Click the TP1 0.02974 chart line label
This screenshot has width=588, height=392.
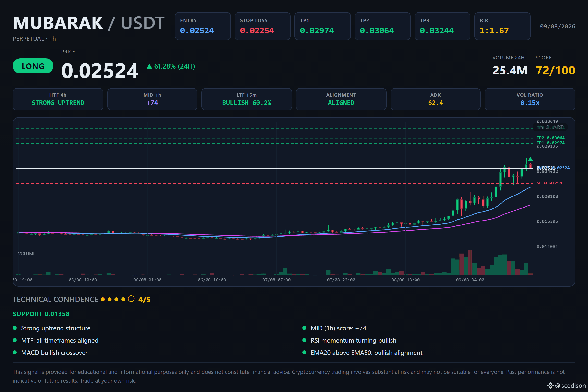pyautogui.click(x=550, y=143)
